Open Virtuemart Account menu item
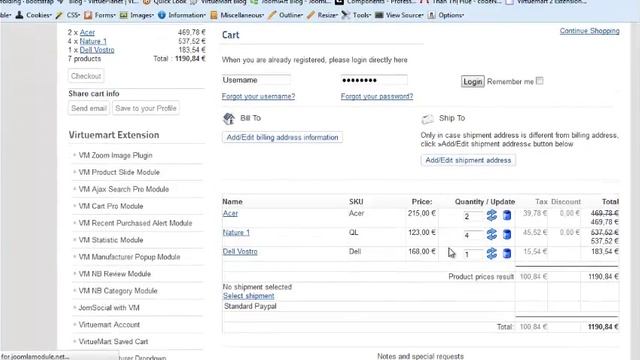 (109, 325)
